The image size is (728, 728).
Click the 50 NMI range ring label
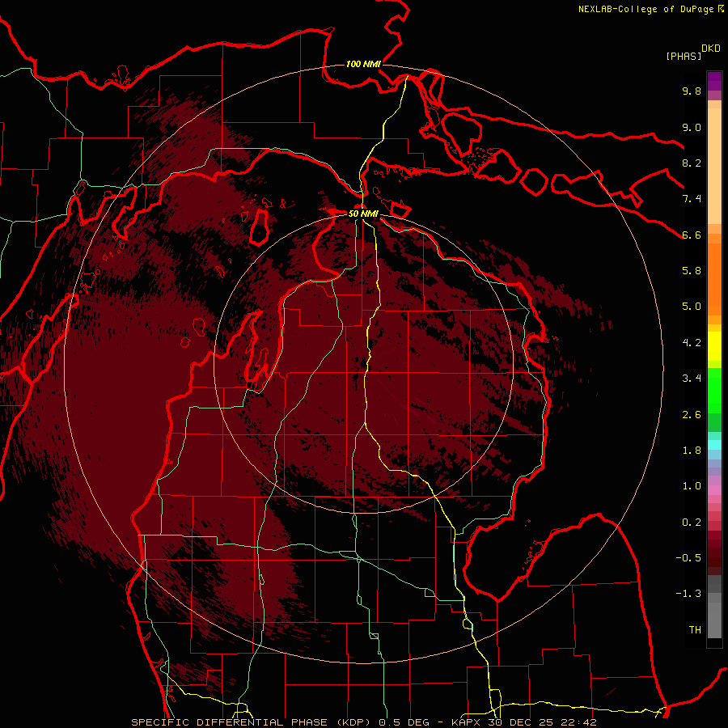pos(363,214)
